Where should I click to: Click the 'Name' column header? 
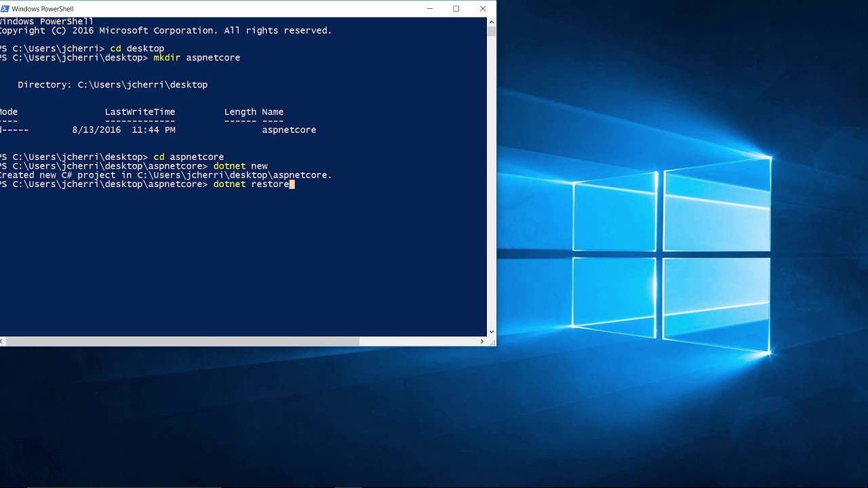(273, 112)
